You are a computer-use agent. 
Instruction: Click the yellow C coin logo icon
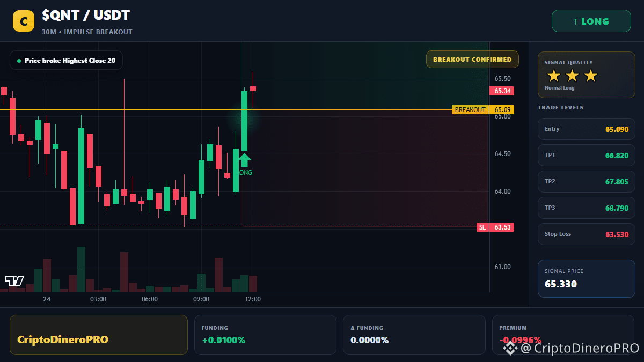coord(24,21)
